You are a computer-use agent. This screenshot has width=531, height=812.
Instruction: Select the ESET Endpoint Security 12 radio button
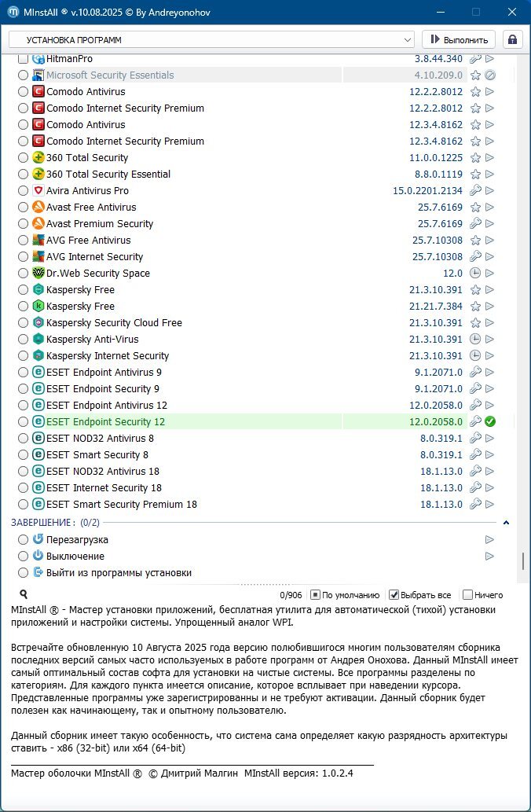click(x=23, y=421)
